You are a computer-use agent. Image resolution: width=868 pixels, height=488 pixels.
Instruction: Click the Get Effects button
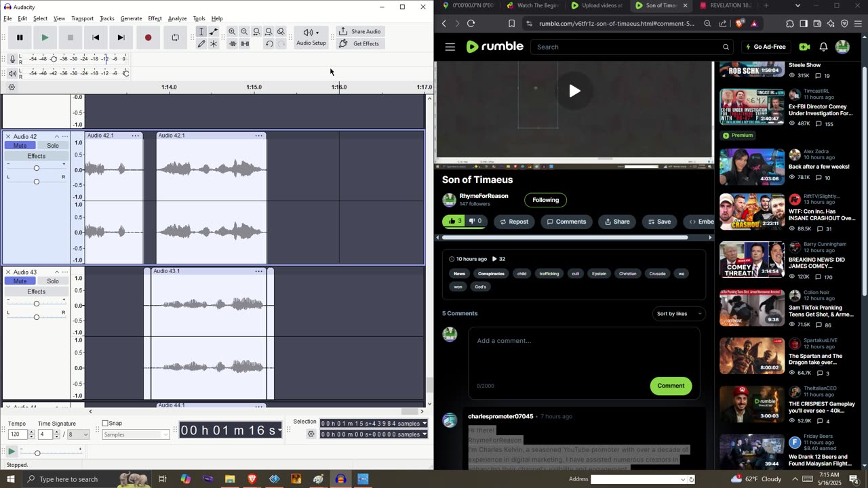pos(359,43)
